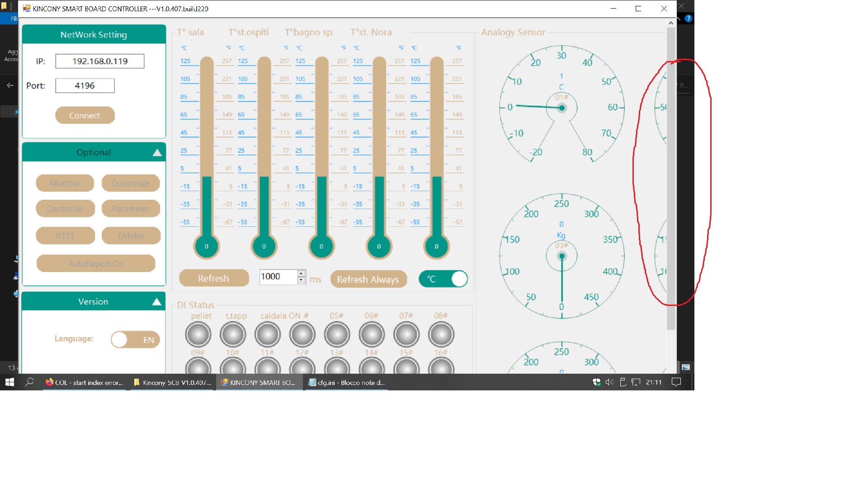Image resolution: width=868 pixels, height=488 pixels.
Task: Click the caldaia ON DI status indicator
Action: [x=268, y=335]
